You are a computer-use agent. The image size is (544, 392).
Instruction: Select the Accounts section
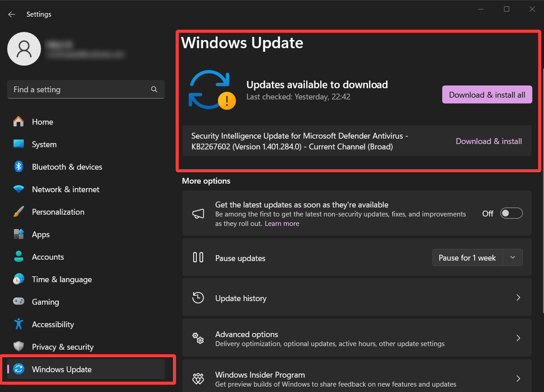click(48, 257)
